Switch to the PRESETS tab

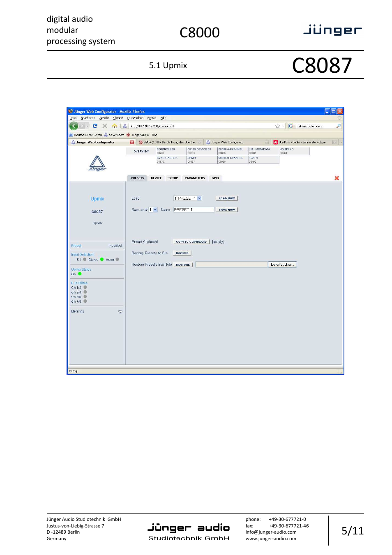138,178
